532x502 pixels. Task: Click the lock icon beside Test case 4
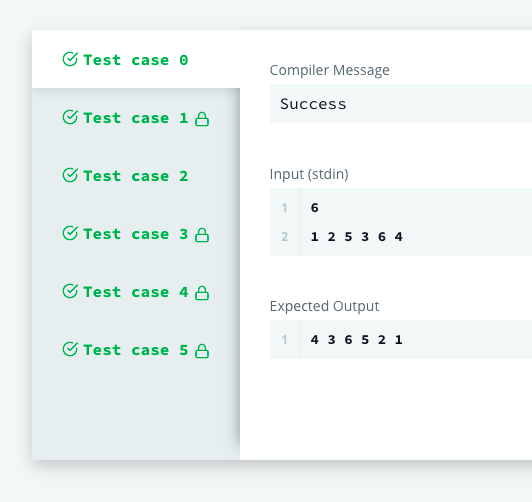click(x=202, y=293)
